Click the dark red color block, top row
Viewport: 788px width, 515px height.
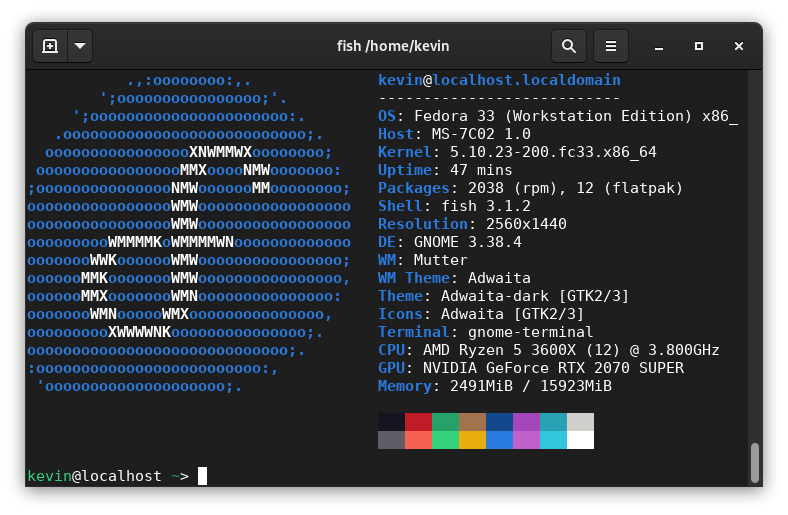click(418, 422)
